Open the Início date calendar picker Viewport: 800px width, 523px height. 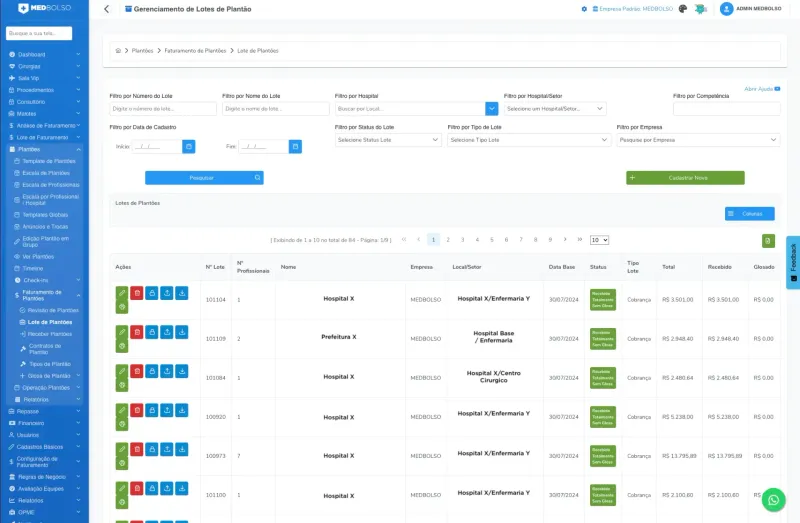(189, 146)
